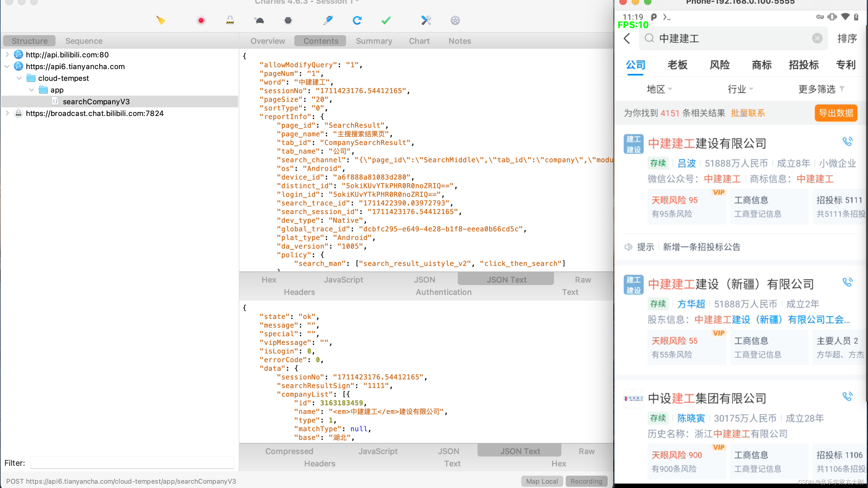Tap the back arrow in phone app
This screenshot has height=488, width=868.
pyautogui.click(x=627, y=39)
